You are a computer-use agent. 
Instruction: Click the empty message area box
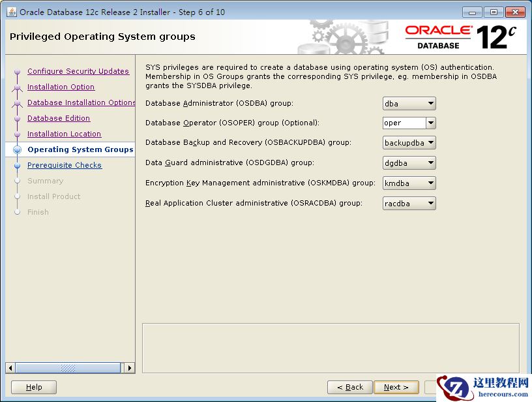point(331,348)
